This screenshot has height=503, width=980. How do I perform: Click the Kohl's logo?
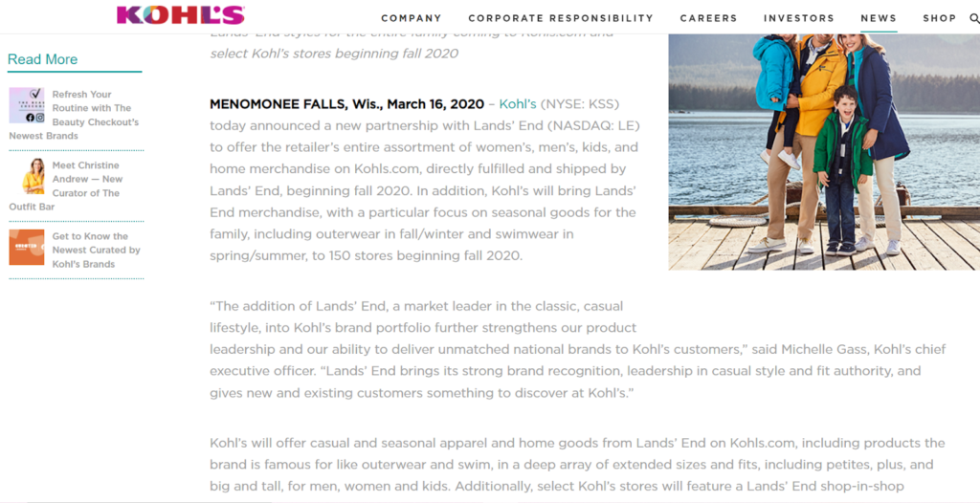pyautogui.click(x=180, y=15)
